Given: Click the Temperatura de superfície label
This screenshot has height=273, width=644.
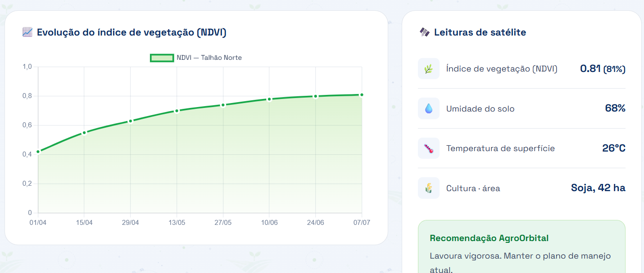Looking at the screenshot, I should [500, 148].
